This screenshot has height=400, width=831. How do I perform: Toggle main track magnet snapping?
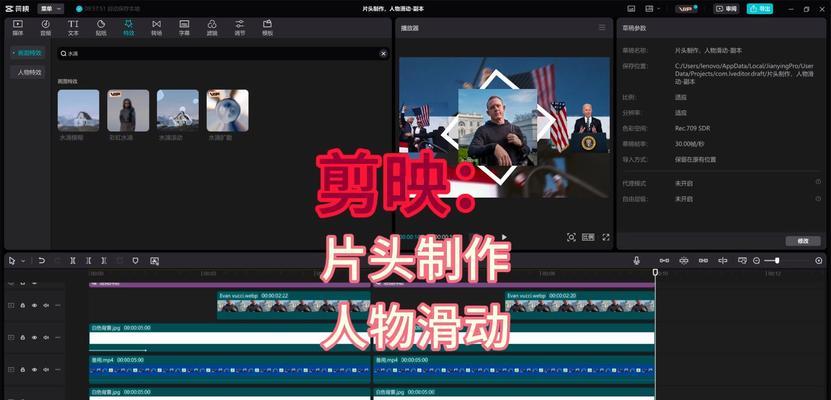(x=664, y=261)
